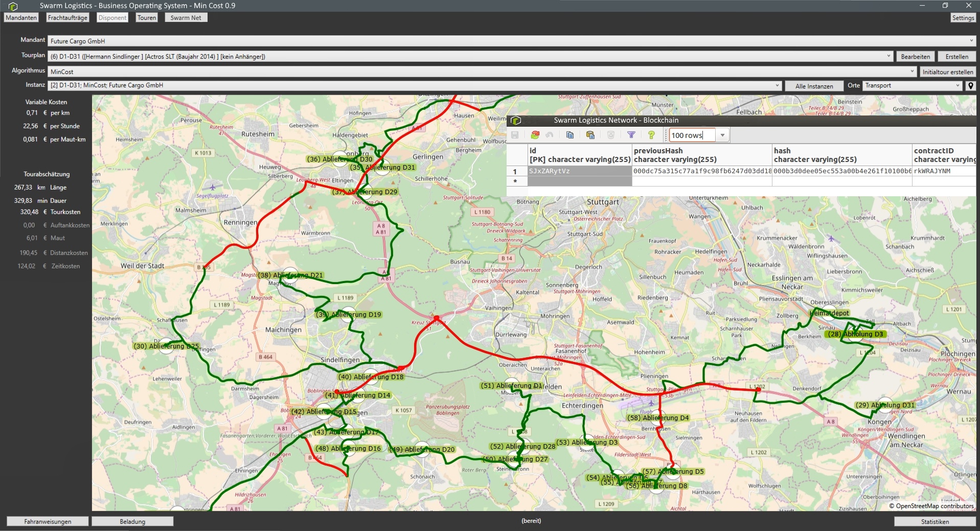Image resolution: width=980 pixels, height=531 pixels.
Task: Open Fahranweisungen
Action: [48, 522]
